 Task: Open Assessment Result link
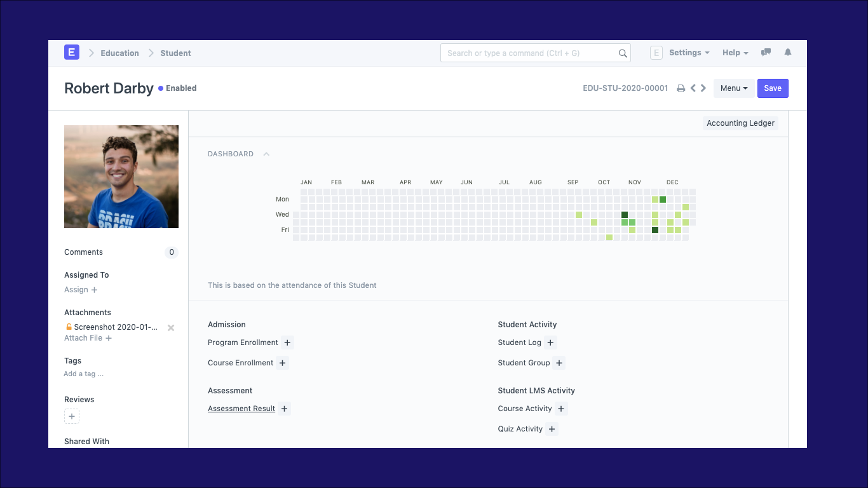pyautogui.click(x=241, y=409)
